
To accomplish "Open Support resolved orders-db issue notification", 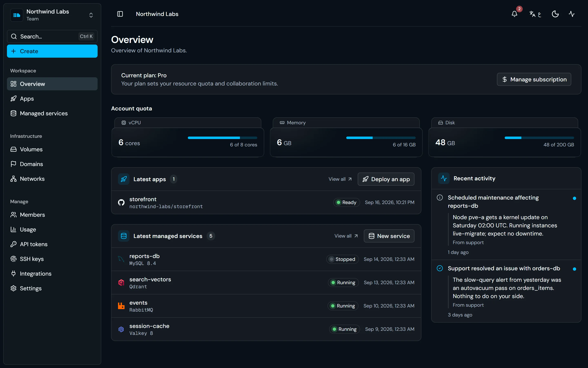I will (x=506, y=291).
